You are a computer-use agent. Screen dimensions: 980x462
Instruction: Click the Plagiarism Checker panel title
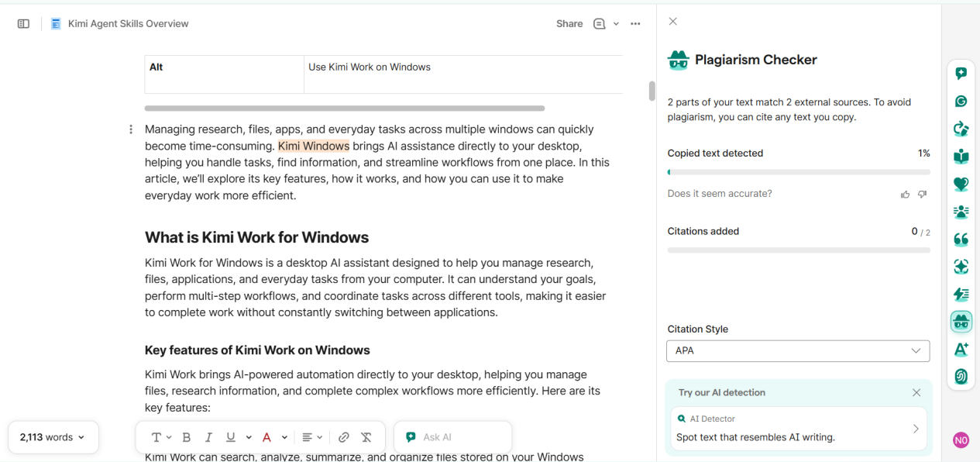pyautogui.click(x=755, y=60)
